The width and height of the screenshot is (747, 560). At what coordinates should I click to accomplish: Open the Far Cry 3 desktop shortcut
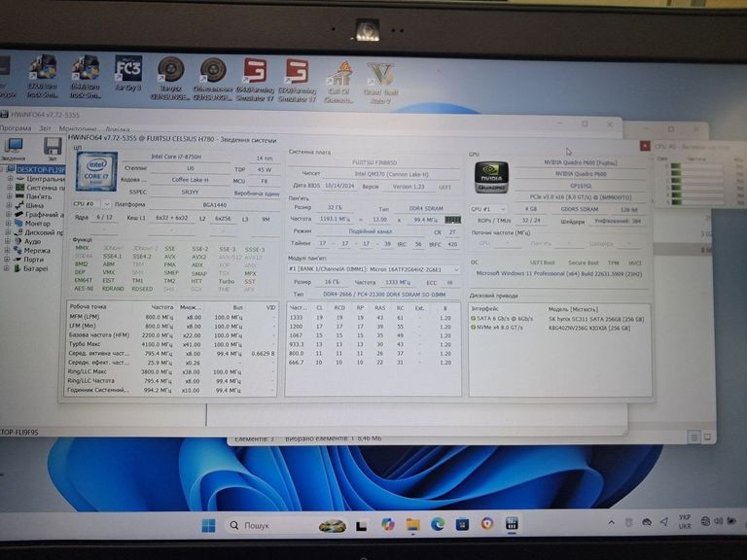pos(127,73)
